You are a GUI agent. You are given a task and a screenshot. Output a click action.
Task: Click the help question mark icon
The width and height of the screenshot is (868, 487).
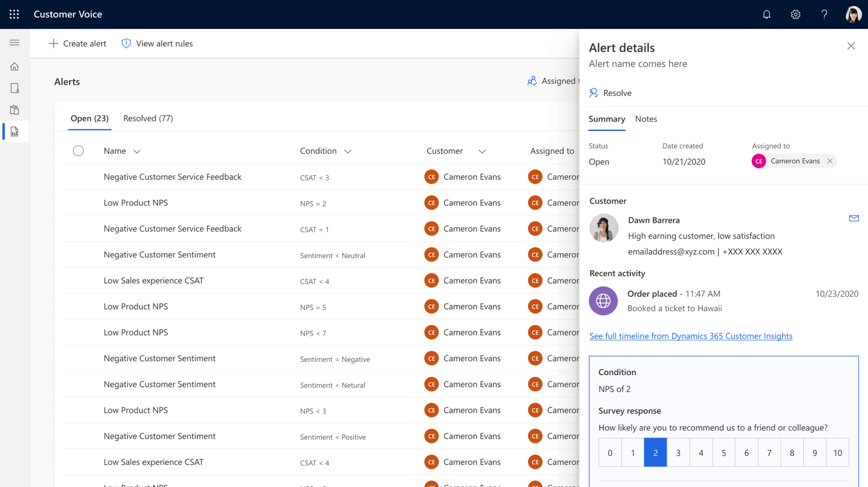[824, 14]
